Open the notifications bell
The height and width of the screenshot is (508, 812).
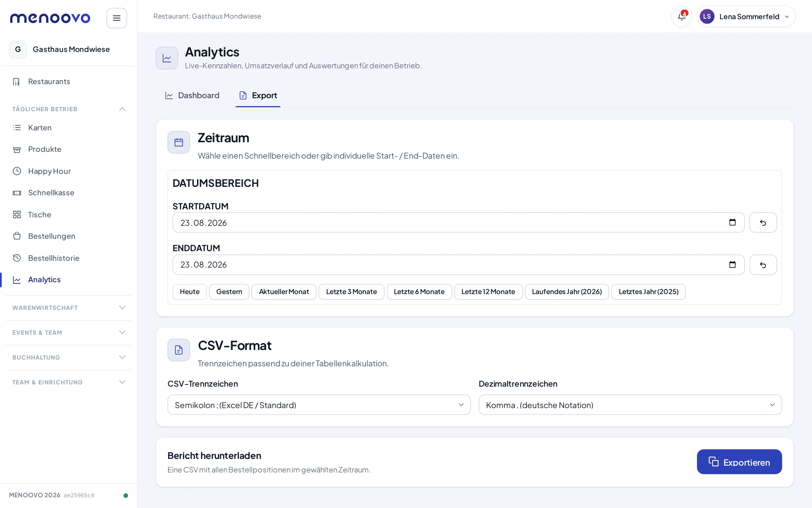click(x=681, y=16)
